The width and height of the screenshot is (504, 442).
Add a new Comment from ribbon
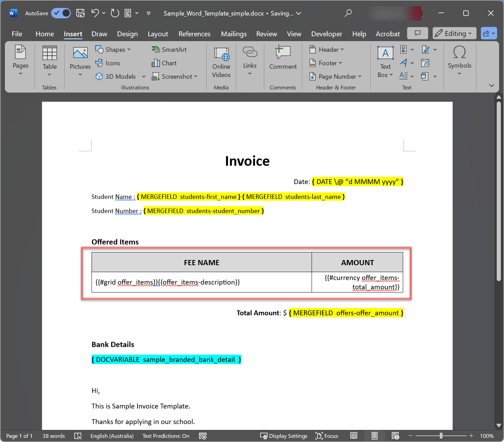283,58
